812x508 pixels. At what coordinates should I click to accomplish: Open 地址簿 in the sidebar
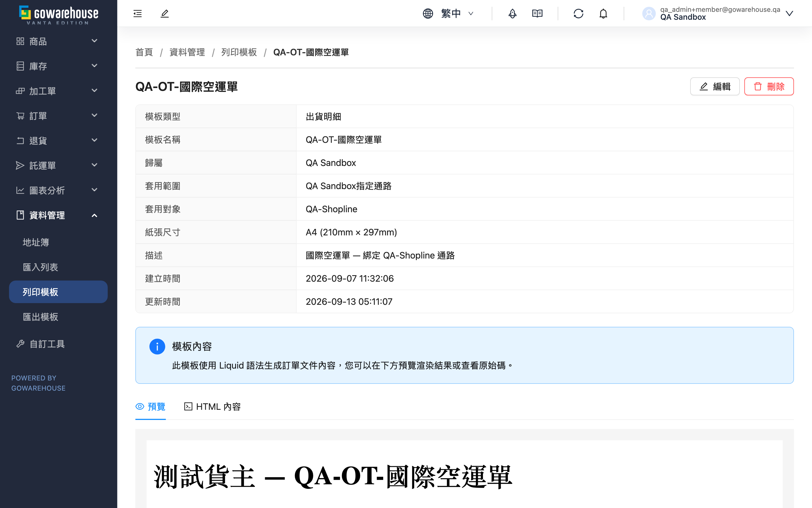(x=58, y=242)
